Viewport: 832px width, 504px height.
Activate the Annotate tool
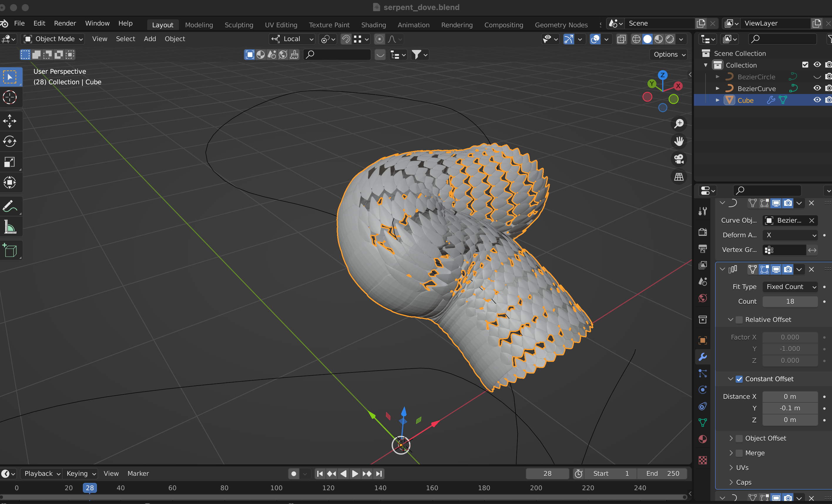coord(9,206)
